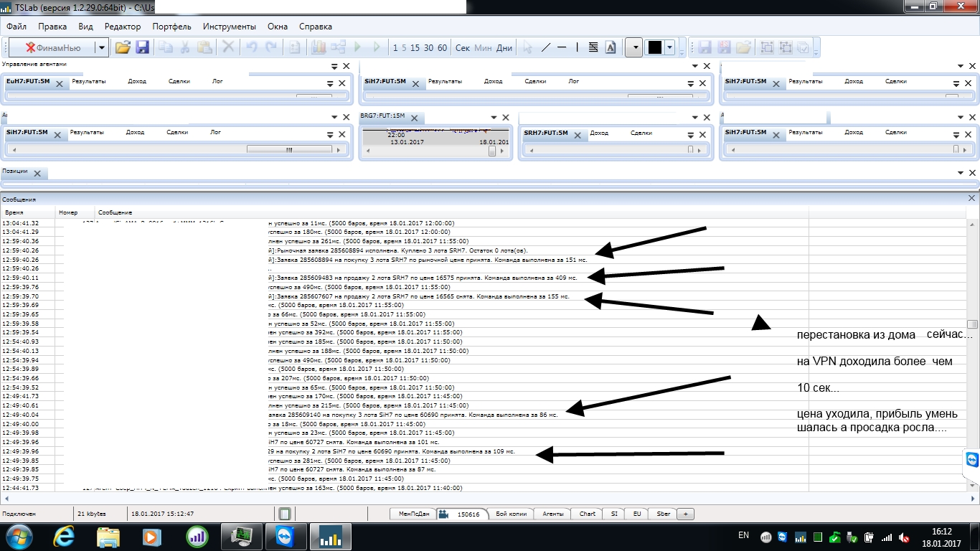
Task: Open the Инструменты menu
Action: point(229,27)
